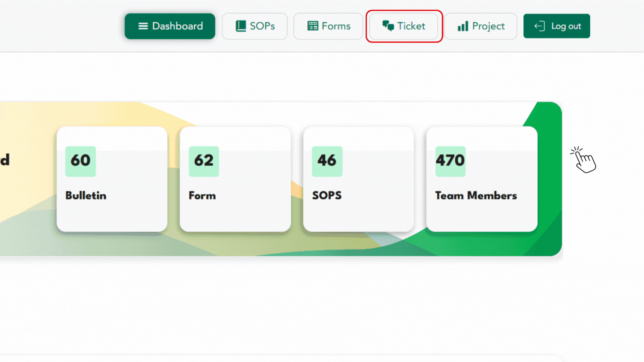644x362 pixels.
Task: Click the hand pointer click icon
Action: (x=584, y=160)
